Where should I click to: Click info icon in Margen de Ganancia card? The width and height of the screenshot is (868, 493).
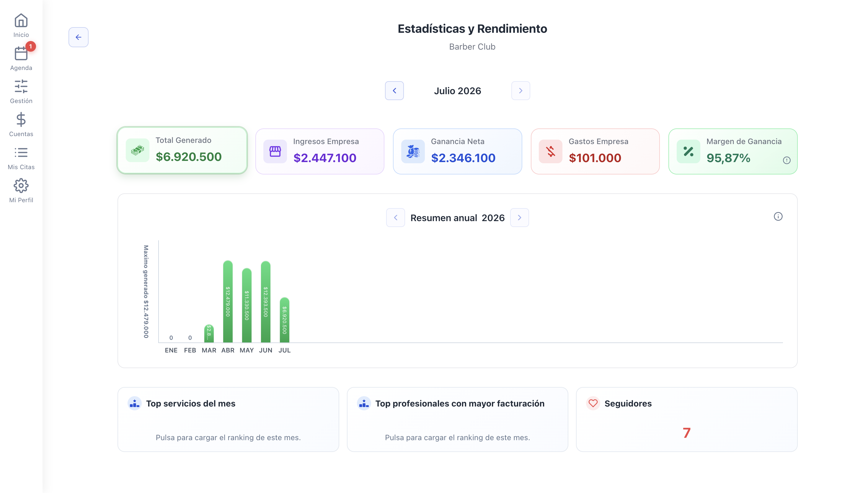click(x=787, y=160)
